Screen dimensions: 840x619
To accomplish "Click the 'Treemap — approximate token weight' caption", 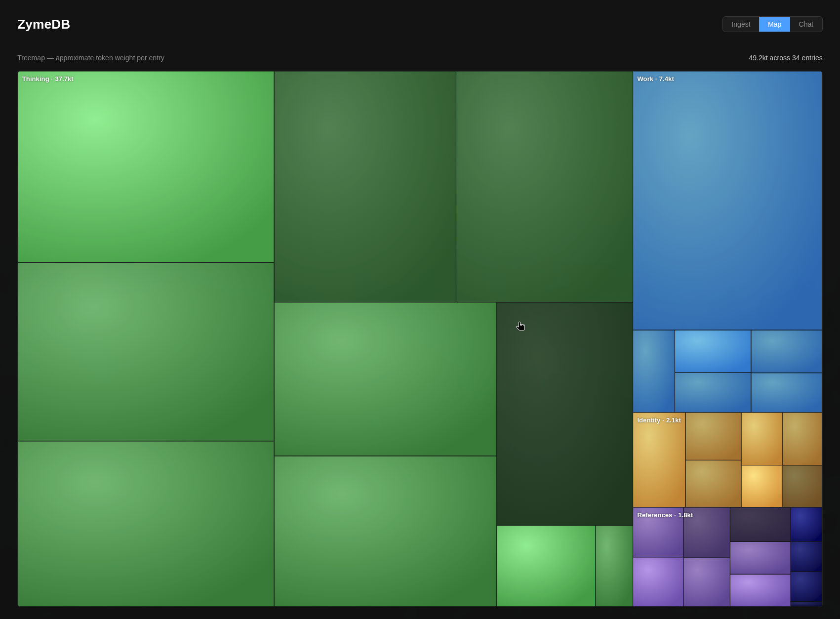I will 91,58.
